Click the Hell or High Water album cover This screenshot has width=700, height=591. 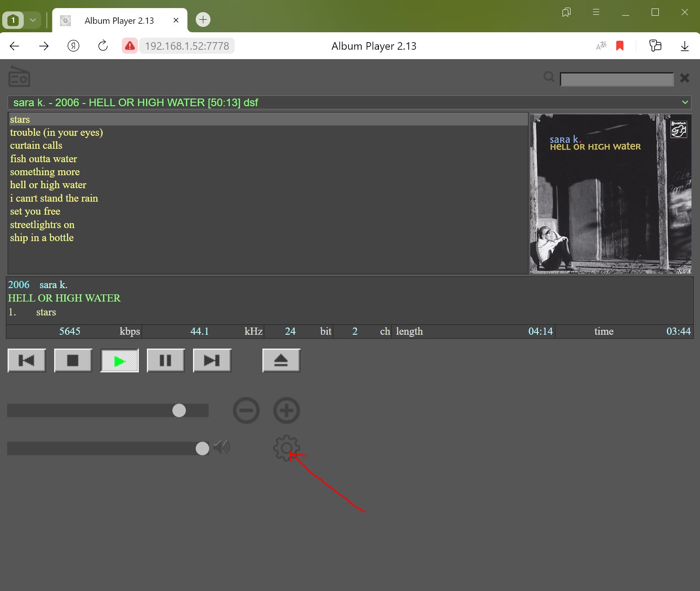610,194
